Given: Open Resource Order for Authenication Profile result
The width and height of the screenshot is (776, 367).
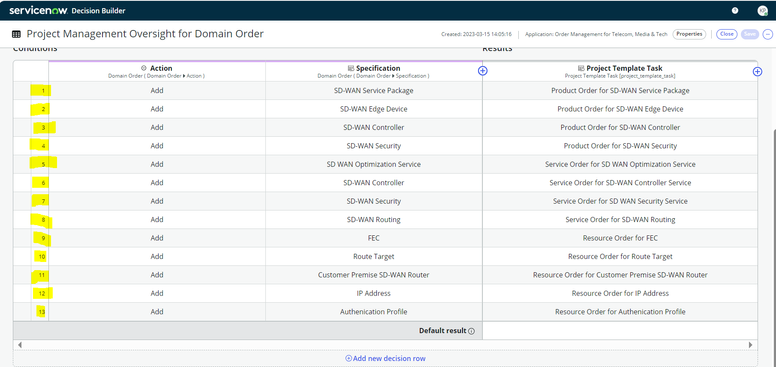Looking at the screenshot, I should click(620, 312).
